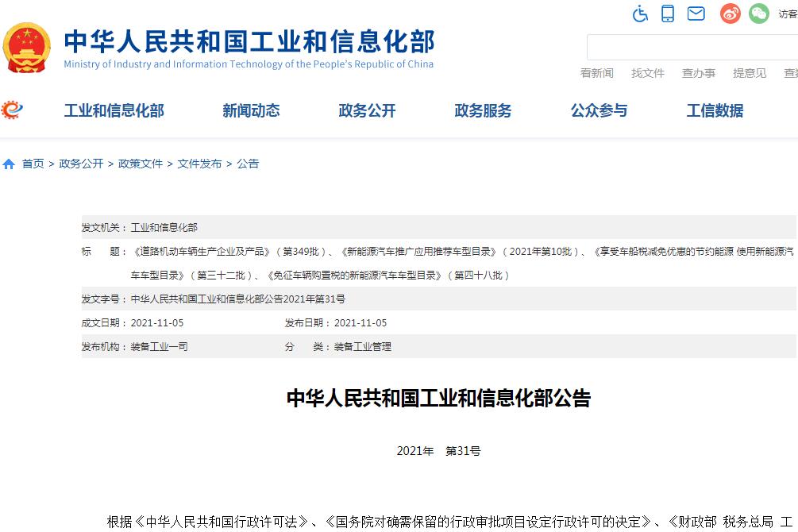Screen dimensions: 798x532
Task: Open the ministry's Weibo via red icon
Action: coord(729,13)
